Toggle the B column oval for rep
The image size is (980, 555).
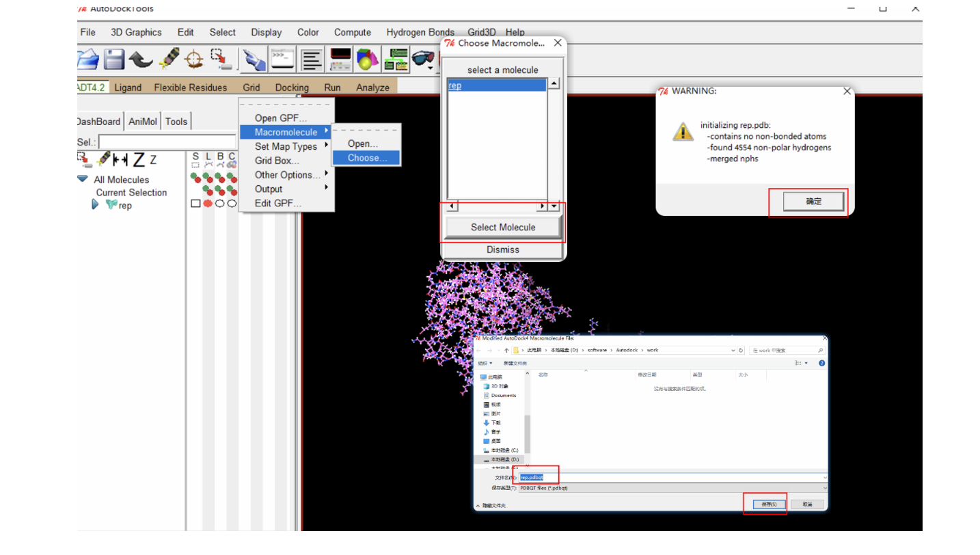pyautogui.click(x=220, y=204)
